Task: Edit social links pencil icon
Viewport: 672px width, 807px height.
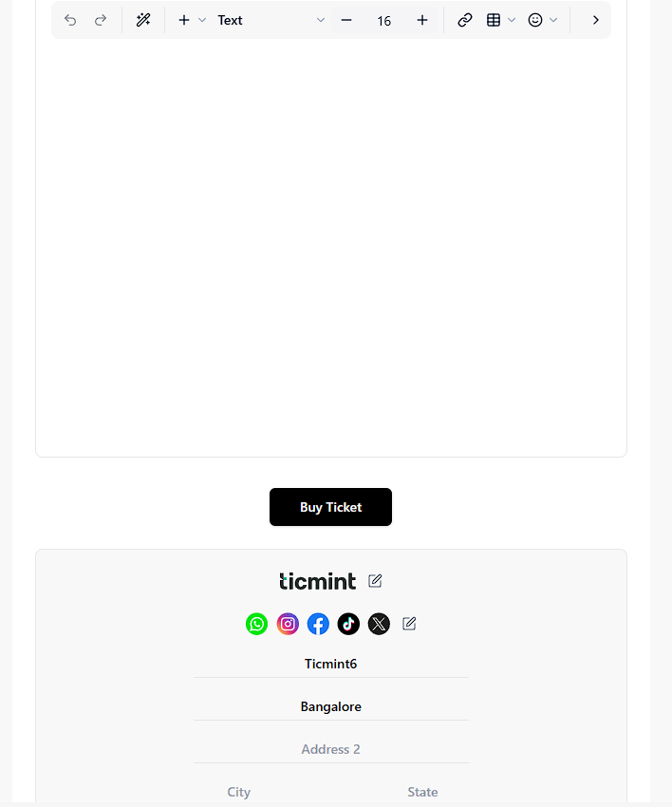Action: coord(409,624)
